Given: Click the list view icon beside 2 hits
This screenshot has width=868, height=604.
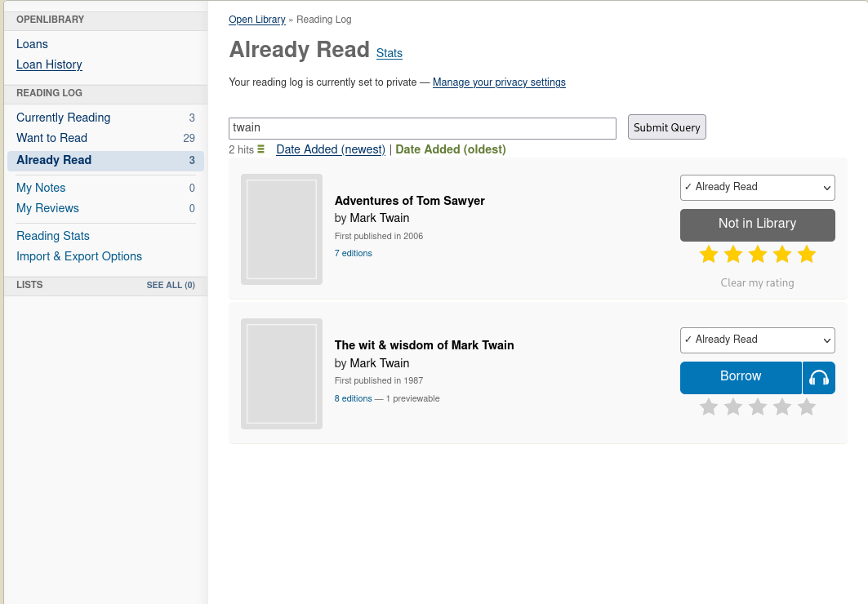Looking at the screenshot, I should click(x=260, y=149).
